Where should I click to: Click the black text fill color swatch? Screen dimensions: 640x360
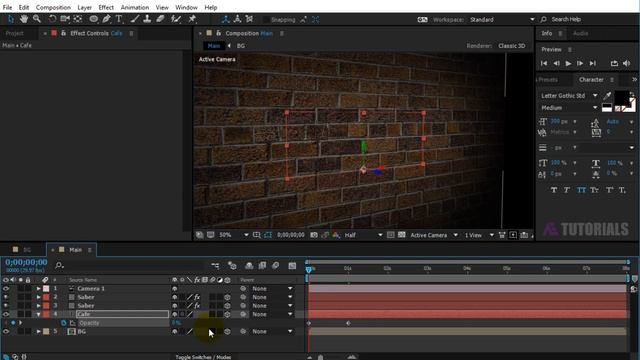[x=622, y=98]
